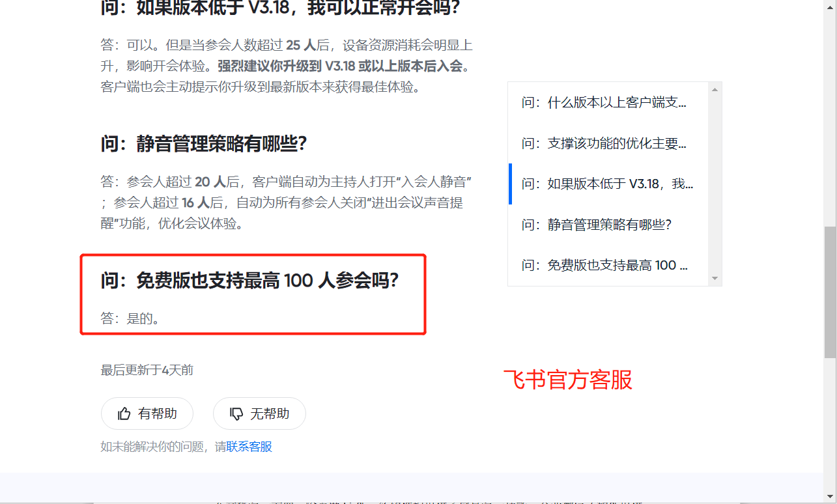Jump to outline entry 问:什么版本以上客户端支…
The image size is (837, 504).
(x=604, y=102)
